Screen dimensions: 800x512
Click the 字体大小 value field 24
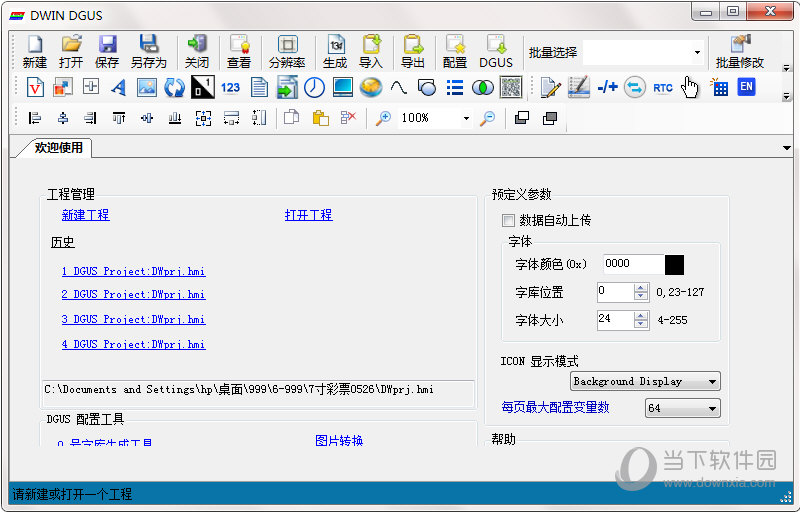pyautogui.click(x=615, y=320)
